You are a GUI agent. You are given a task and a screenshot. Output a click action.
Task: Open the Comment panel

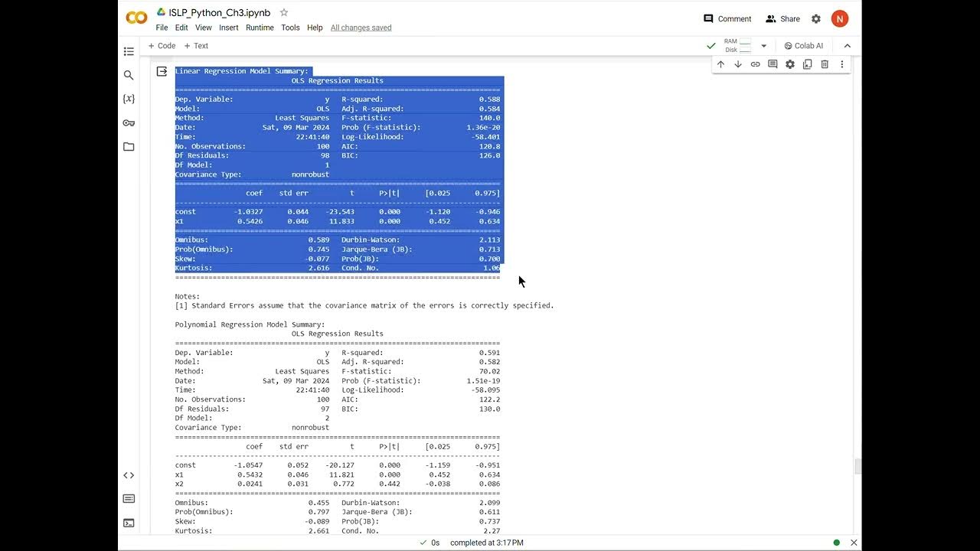tap(727, 19)
